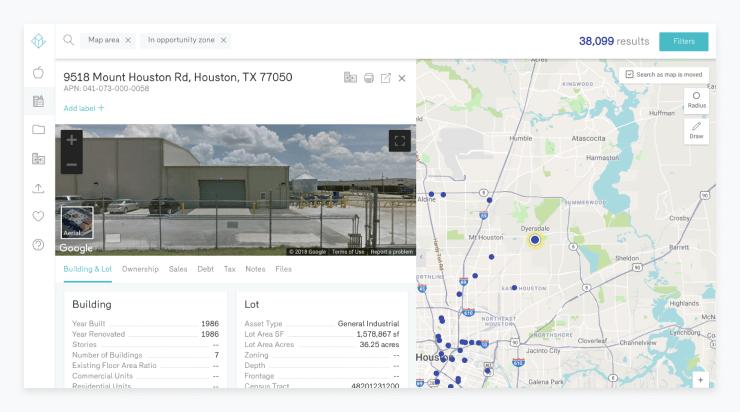Click Report a problem link
Image resolution: width=740 pixels, height=412 pixels.
(391, 252)
